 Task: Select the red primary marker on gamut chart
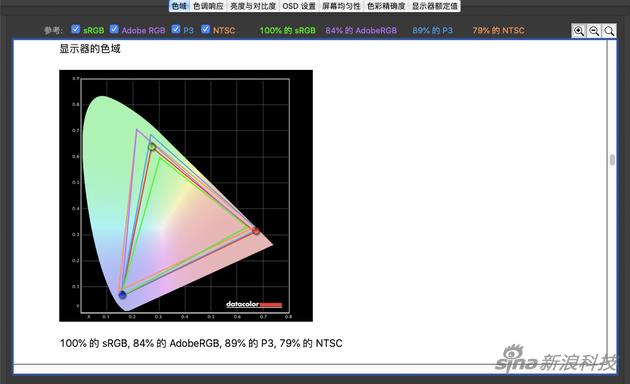[256, 231]
